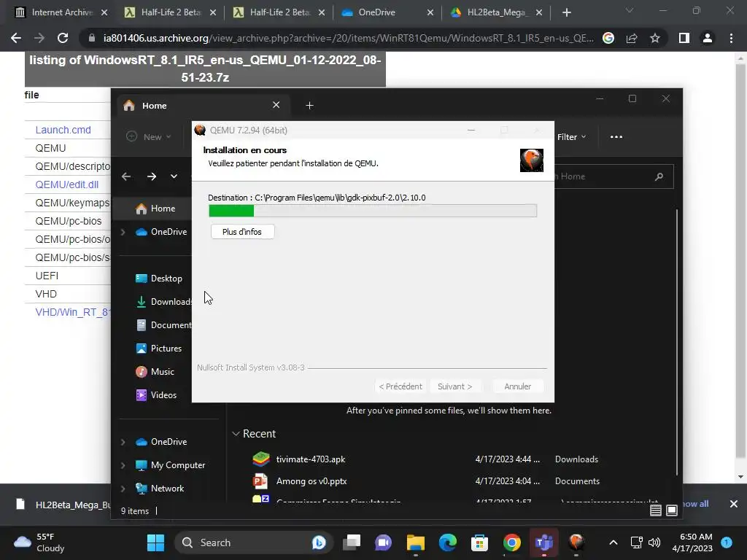Select Home tab in File Explorer
Image resolution: width=747 pixels, height=560 pixels.
pyautogui.click(x=202, y=105)
